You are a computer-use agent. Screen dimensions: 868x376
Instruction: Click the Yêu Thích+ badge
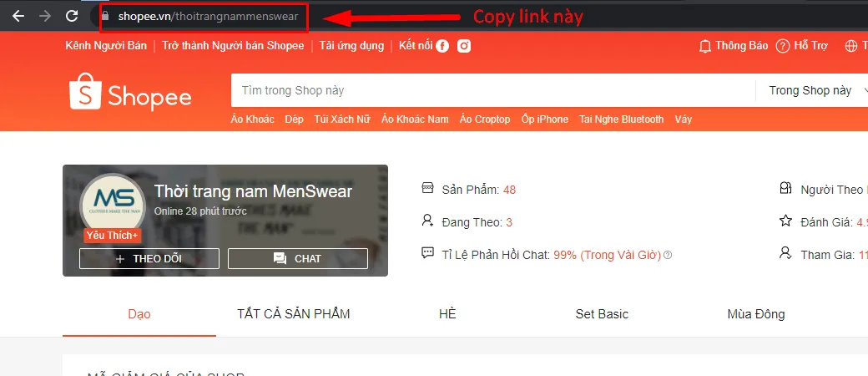(113, 236)
